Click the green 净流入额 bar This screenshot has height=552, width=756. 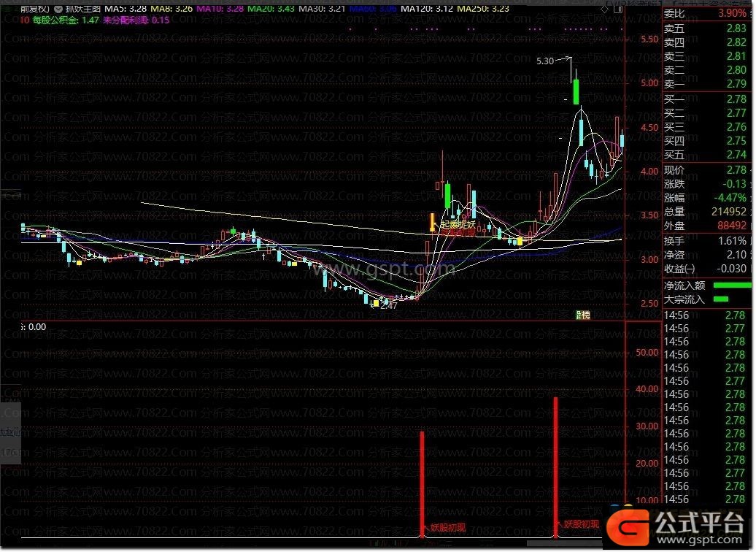732,285
